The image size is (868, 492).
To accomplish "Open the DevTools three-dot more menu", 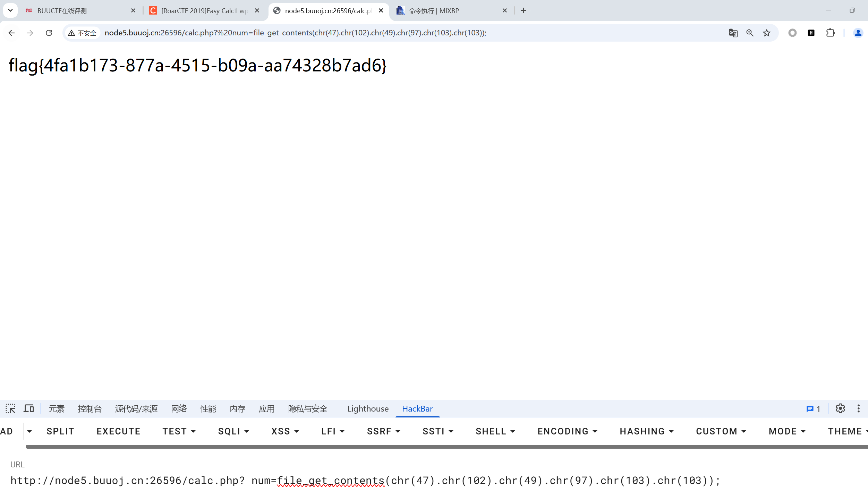I will click(859, 409).
